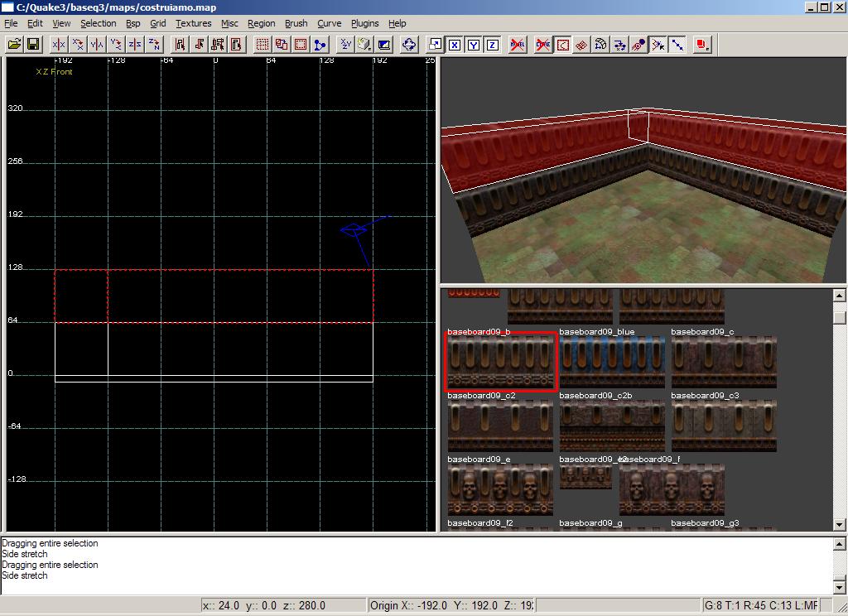848x616 pixels.
Task: Change views with the XYZ icon
Action: coord(345,45)
